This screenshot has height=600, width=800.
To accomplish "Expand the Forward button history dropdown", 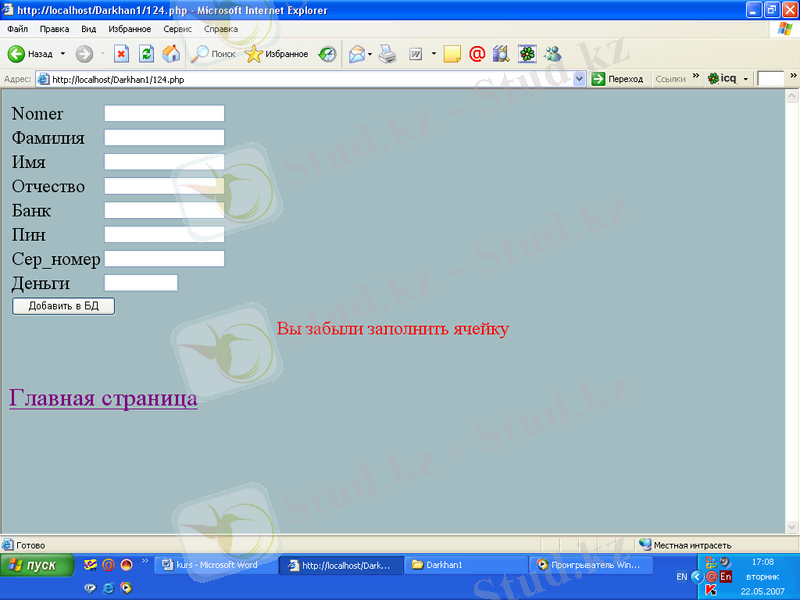I will point(103,54).
